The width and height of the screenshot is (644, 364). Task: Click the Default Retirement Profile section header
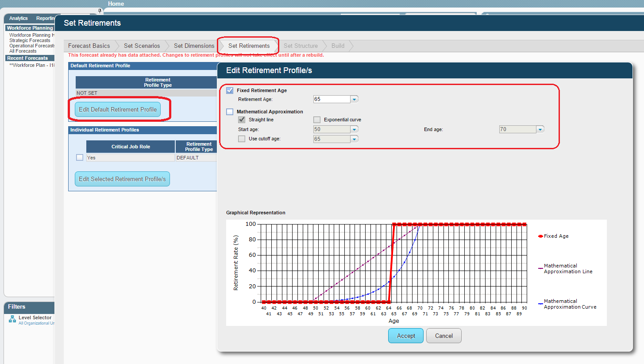(x=143, y=66)
